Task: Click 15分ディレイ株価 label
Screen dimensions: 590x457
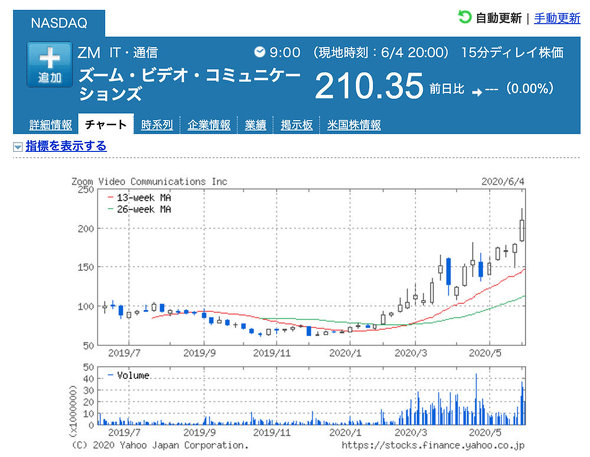Action: (x=512, y=53)
